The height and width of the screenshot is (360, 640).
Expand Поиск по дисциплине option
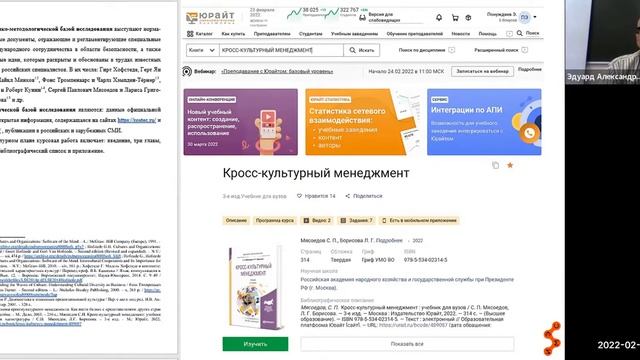(x=427, y=50)
